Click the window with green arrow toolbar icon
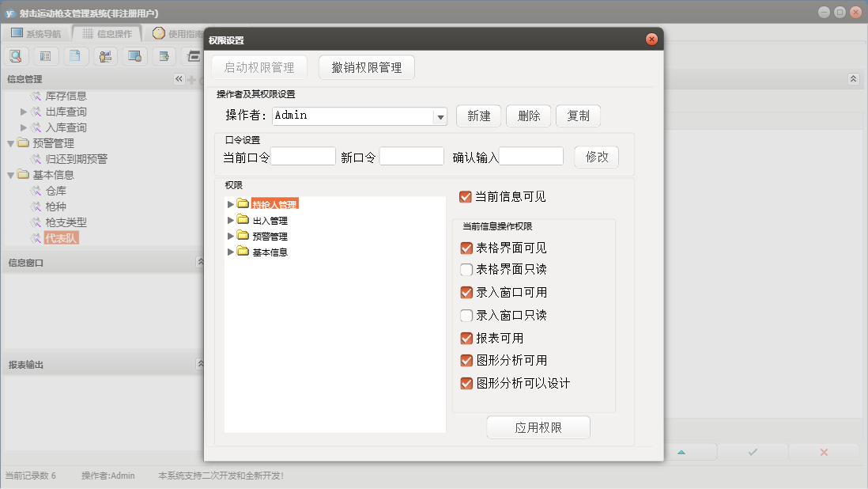This screenshot has height=489, width=868. click(x=164, y=56)
